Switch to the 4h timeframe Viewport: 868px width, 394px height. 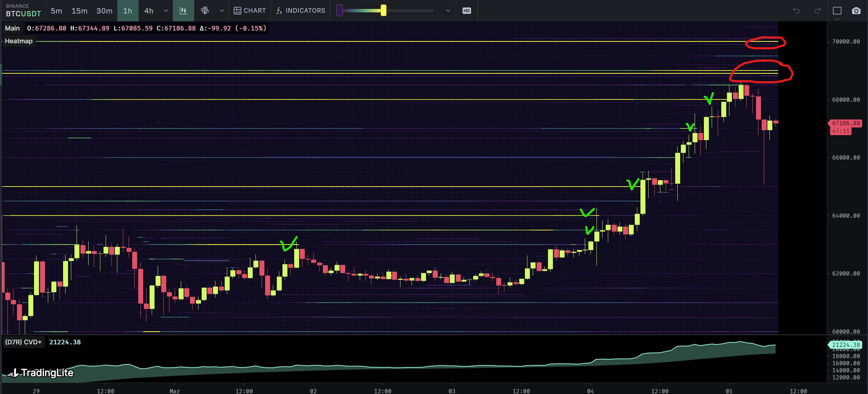149,11
